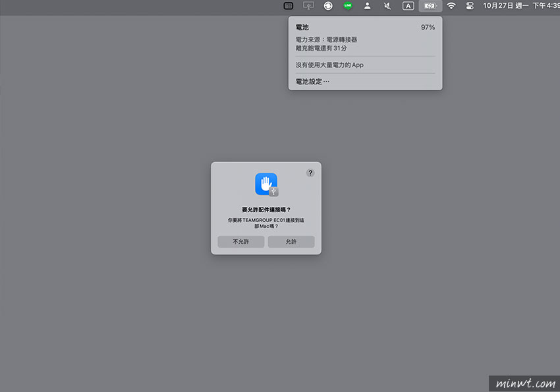Click 沒有使用大量電力的App menu entry

coord(329,65)
